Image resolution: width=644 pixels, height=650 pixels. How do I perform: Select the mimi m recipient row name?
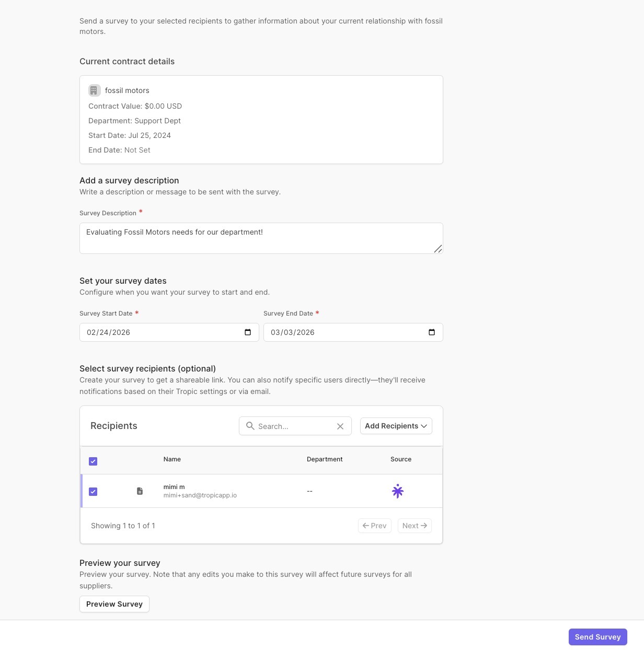click(174, 487)
